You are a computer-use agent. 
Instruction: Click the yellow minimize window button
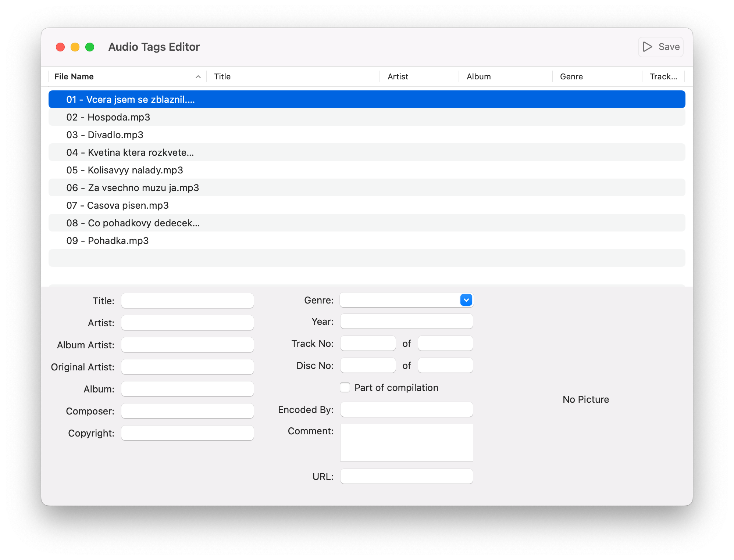coord(75,47)
